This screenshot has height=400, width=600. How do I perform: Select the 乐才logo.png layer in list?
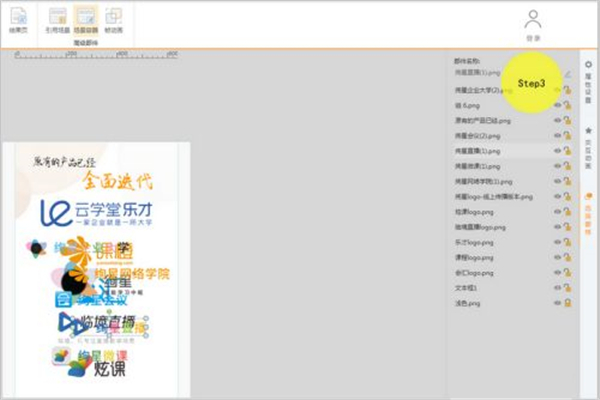click(474, 242)
